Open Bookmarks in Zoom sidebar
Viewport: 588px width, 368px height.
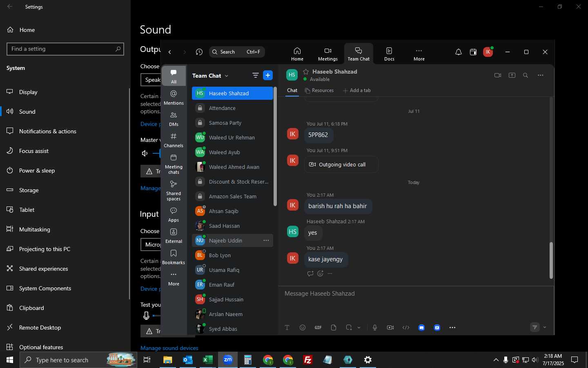pyautogui.click(x=174, y=257)
